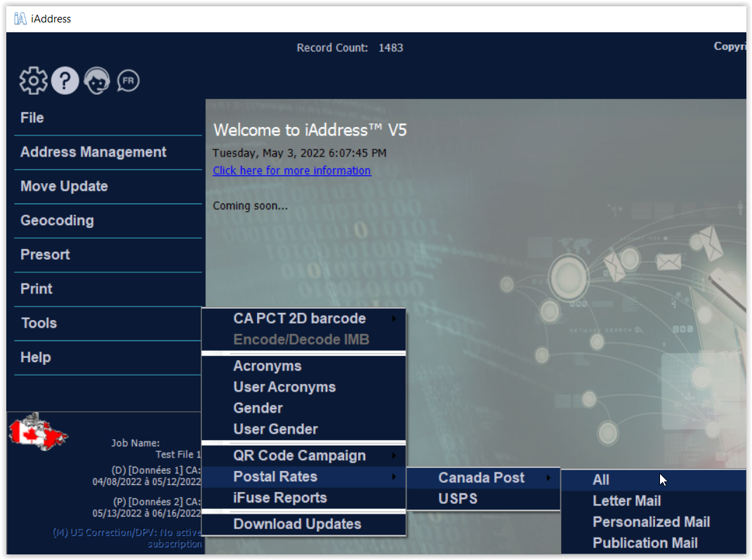This screenshot has width=752, height=560.
Task: Open the Presort sidebar menu
Action: click(x=45, y=255)
